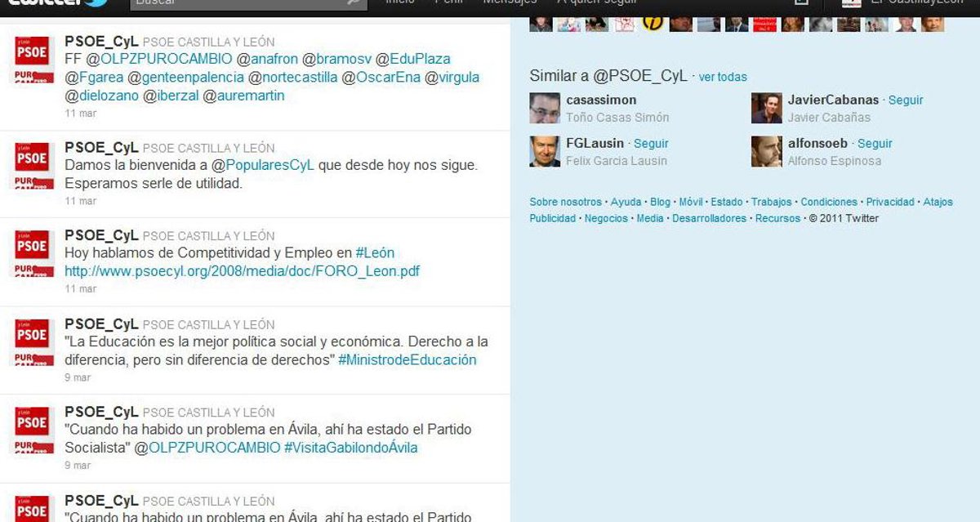Open the Privacidad footer link

[890, 202]
